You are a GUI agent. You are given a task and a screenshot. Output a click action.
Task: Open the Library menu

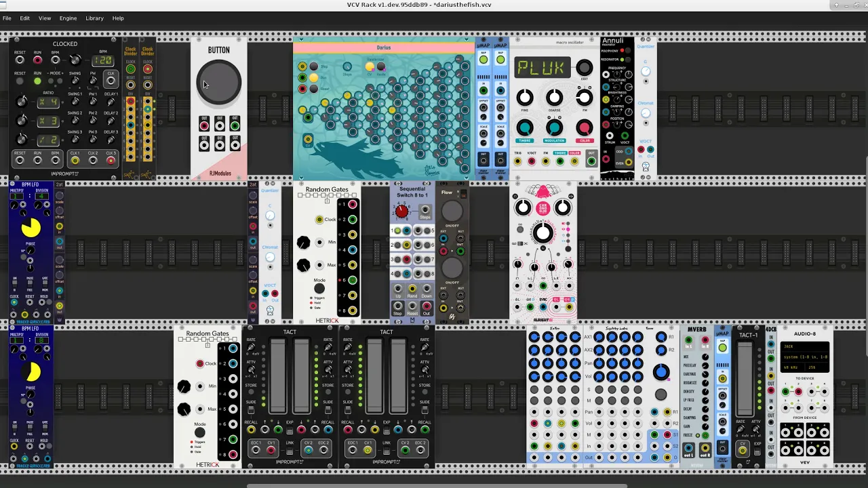click(94, 18)
